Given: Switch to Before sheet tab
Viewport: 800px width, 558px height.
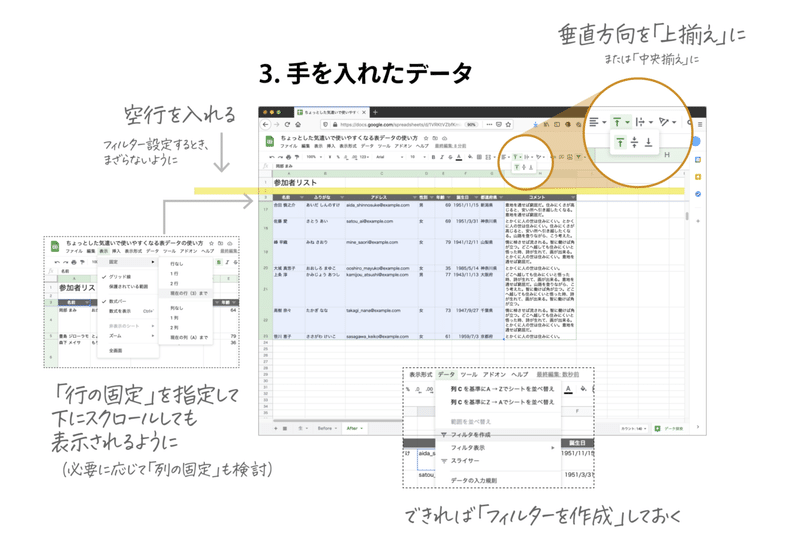Looking at the screenshot, I should click(327, 428).
